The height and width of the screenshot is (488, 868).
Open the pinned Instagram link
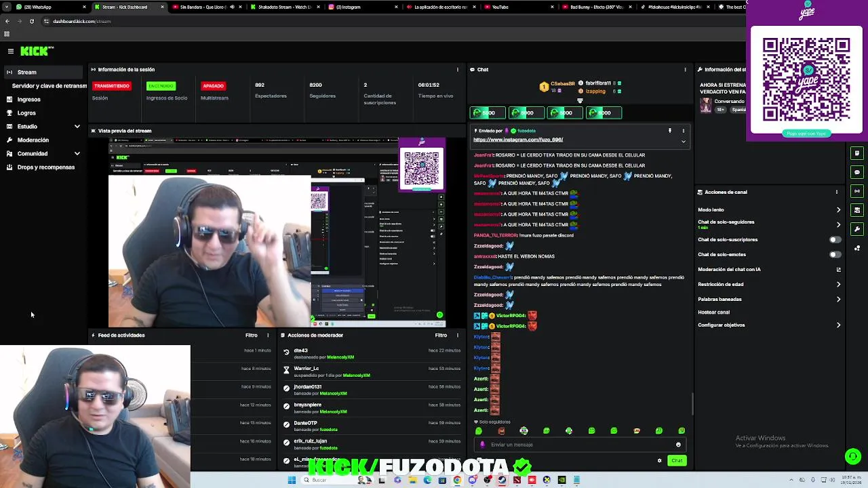coord(518,140)
